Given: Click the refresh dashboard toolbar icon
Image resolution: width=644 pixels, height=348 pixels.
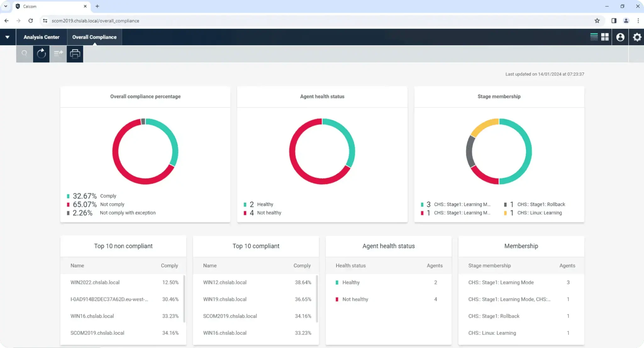Looking at the screenshot, I should click(41, 54).
